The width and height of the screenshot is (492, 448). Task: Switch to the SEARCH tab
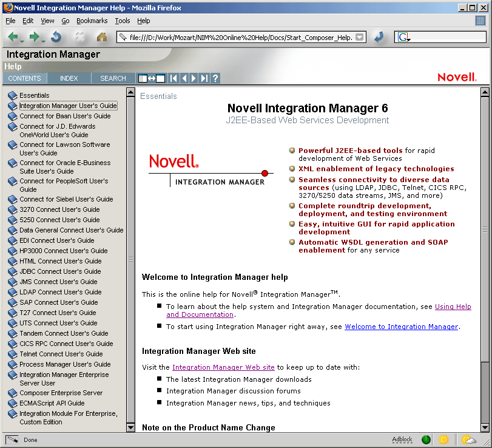pyautogui.click(x=113, y=78)
